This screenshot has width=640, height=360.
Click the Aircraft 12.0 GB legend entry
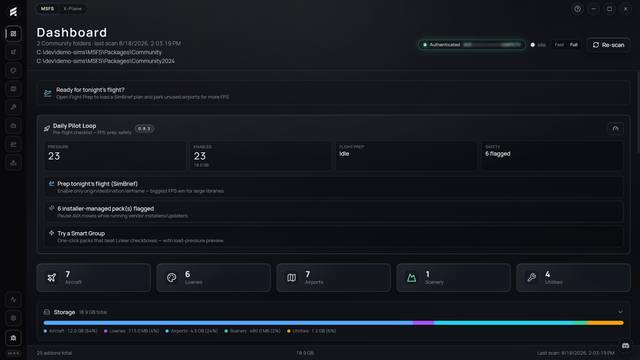71,331
